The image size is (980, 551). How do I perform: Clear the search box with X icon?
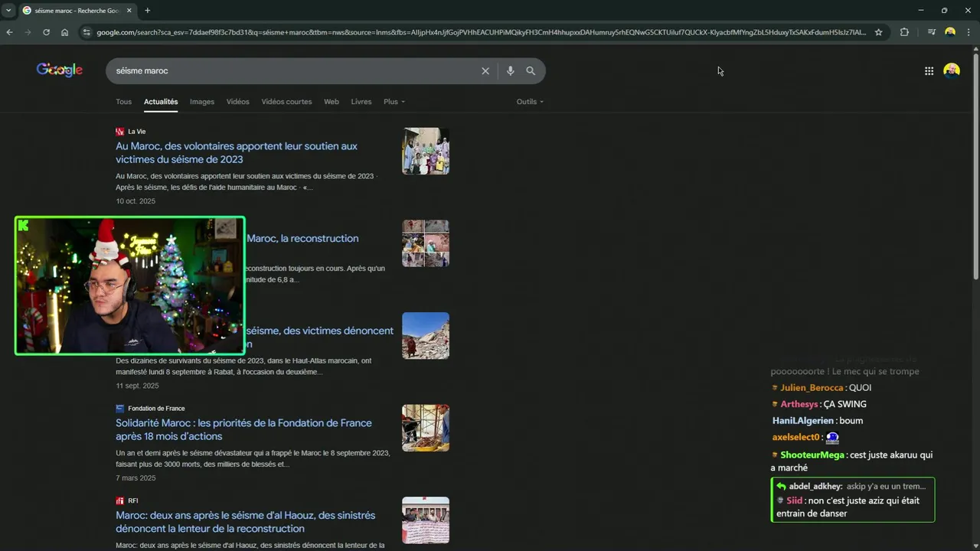pyautogui.click(x=485, y=70)
